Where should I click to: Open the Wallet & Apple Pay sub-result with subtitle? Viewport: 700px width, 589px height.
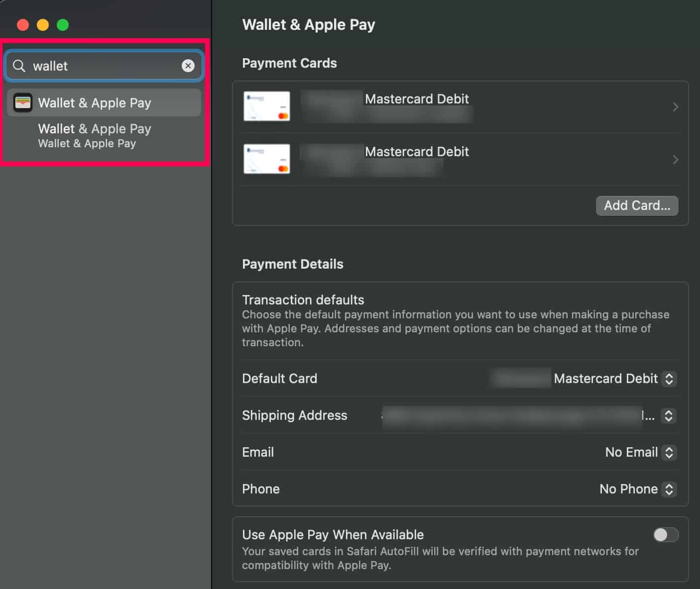[95, 136]
